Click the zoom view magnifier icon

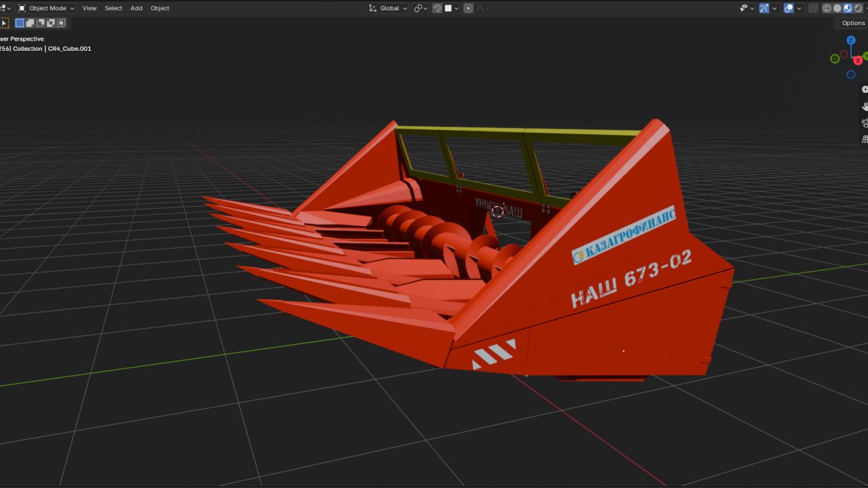pos(865,89)
